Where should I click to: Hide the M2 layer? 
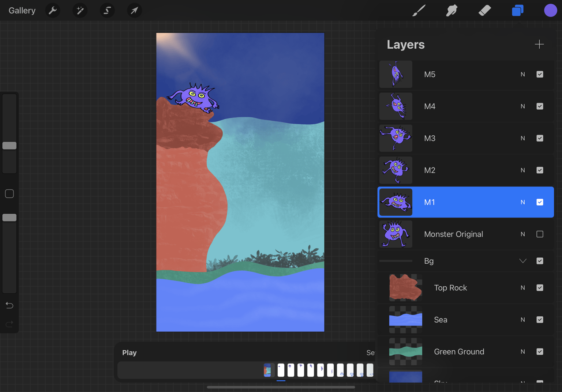click(540, 170)
